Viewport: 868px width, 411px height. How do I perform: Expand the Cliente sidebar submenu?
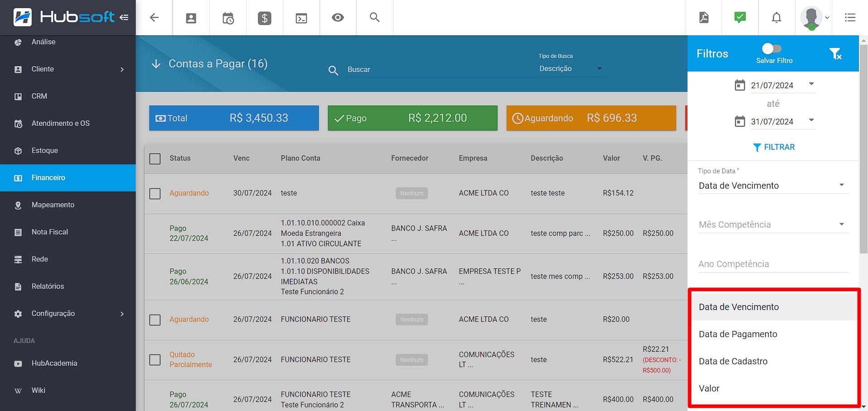pyautogui.click(x=122, y=69)
